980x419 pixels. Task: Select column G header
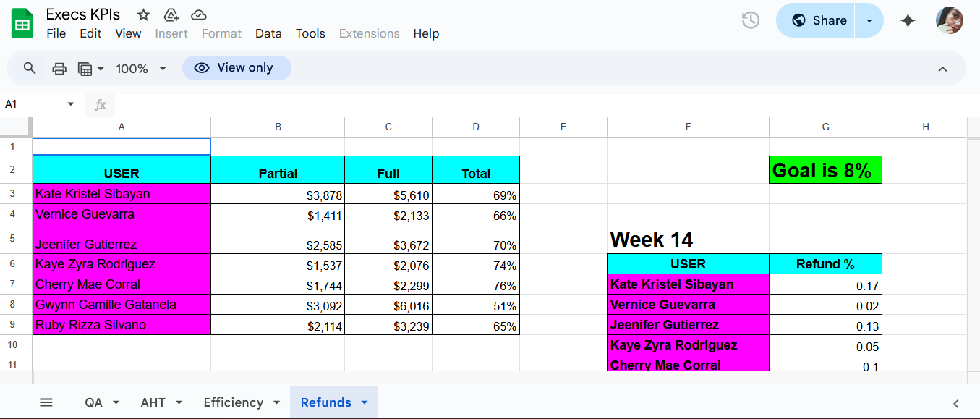[825, 127]
